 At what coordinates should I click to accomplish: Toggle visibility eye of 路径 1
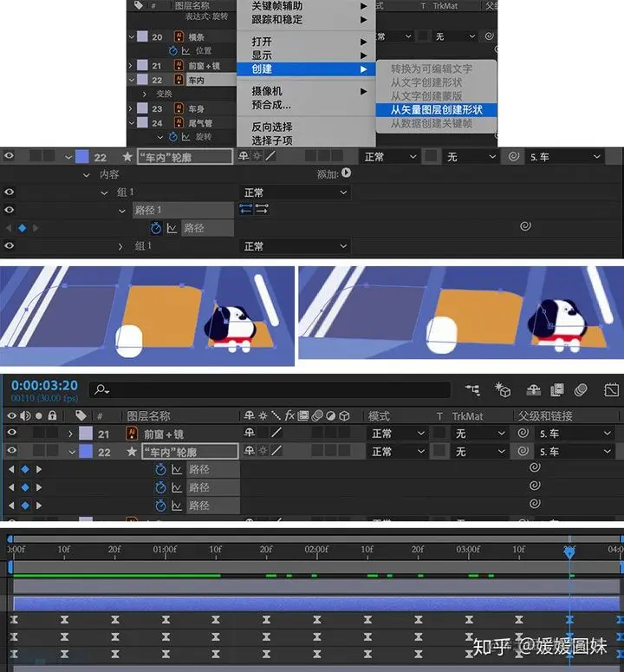(x=9, y=210)
